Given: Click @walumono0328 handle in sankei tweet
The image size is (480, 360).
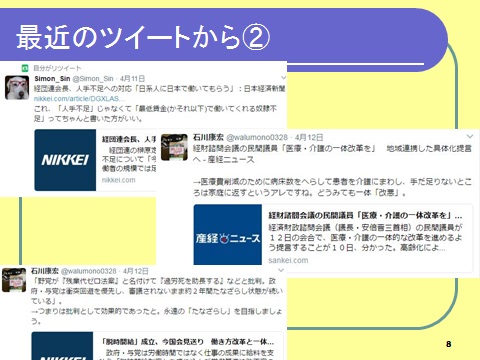Looking at the screenshot, I should click(x=257, y=137).
